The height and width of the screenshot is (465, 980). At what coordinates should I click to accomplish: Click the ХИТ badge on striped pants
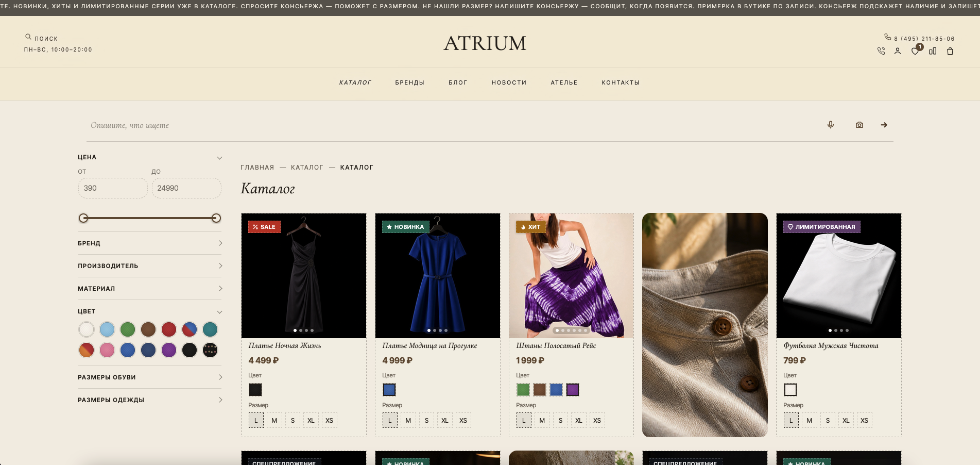click(x=531, y=227)
